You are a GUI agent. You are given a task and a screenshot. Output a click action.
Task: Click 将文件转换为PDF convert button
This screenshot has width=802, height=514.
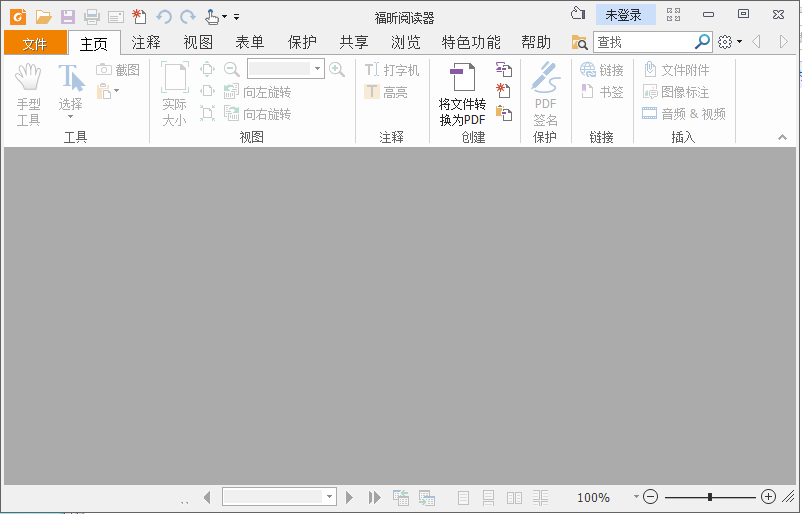(462, 95)
